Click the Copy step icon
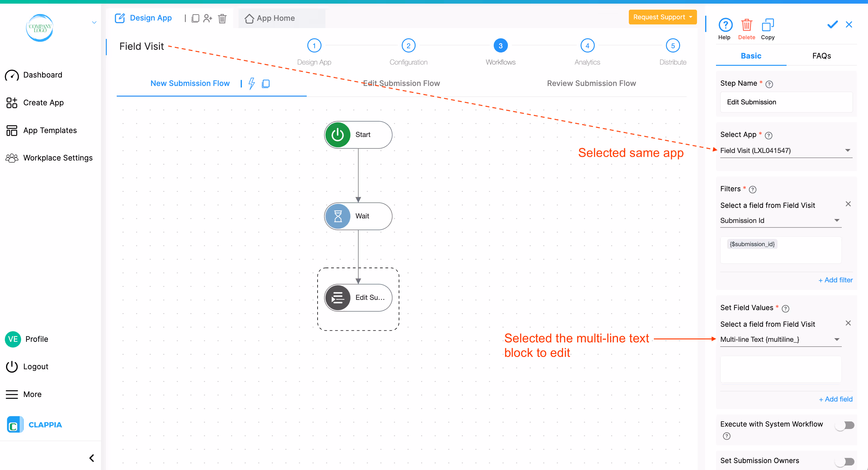 (767, 25)
